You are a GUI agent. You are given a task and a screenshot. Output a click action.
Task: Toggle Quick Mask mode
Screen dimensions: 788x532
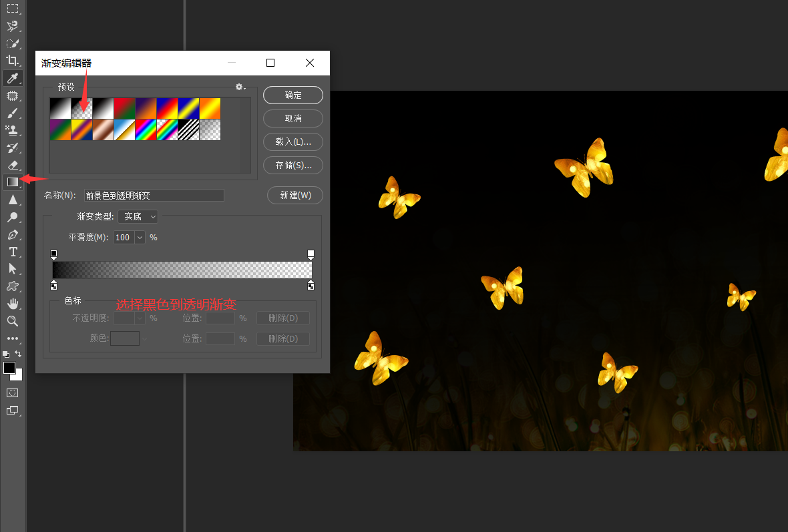point(13,392)
